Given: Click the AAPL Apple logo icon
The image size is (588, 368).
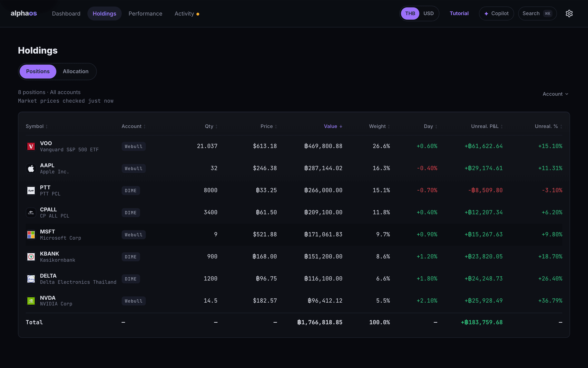Looking at the screenshot, I should [31, 168].
